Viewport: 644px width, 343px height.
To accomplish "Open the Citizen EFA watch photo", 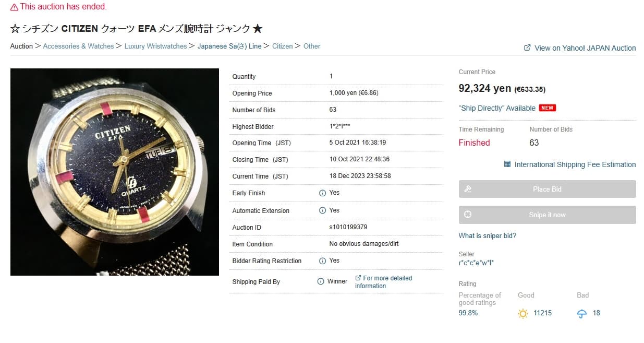I will (x=115, y=172).
